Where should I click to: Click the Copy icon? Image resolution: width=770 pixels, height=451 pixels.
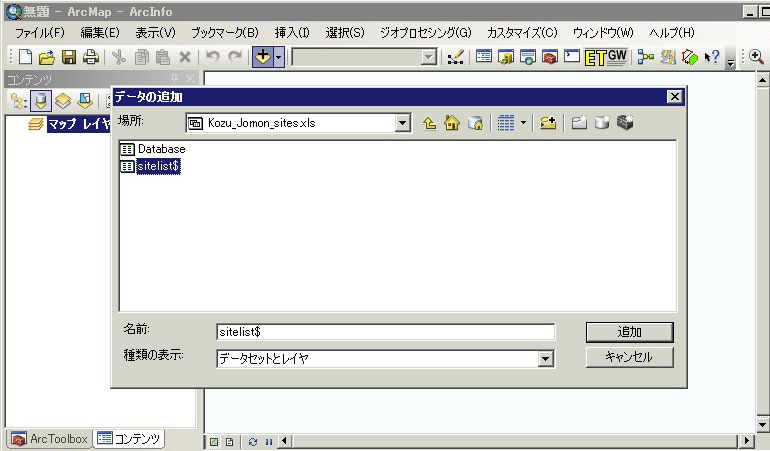141,57
